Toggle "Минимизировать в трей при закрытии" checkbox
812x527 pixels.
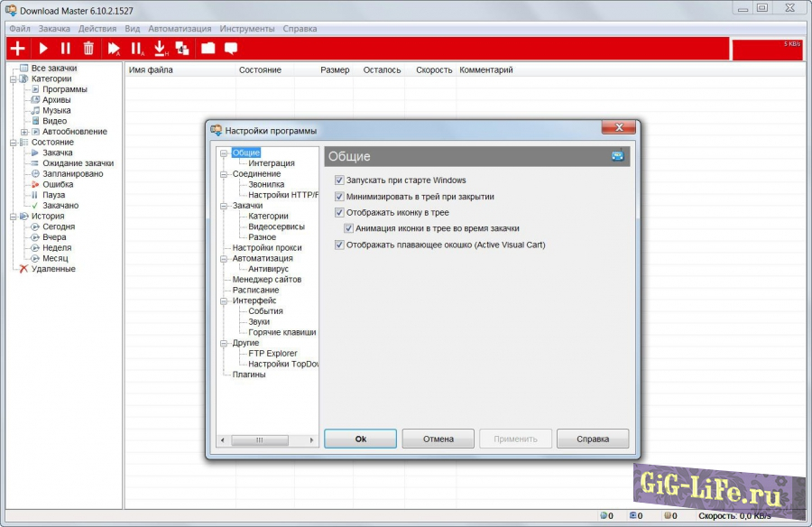click(x=339, y=197)
